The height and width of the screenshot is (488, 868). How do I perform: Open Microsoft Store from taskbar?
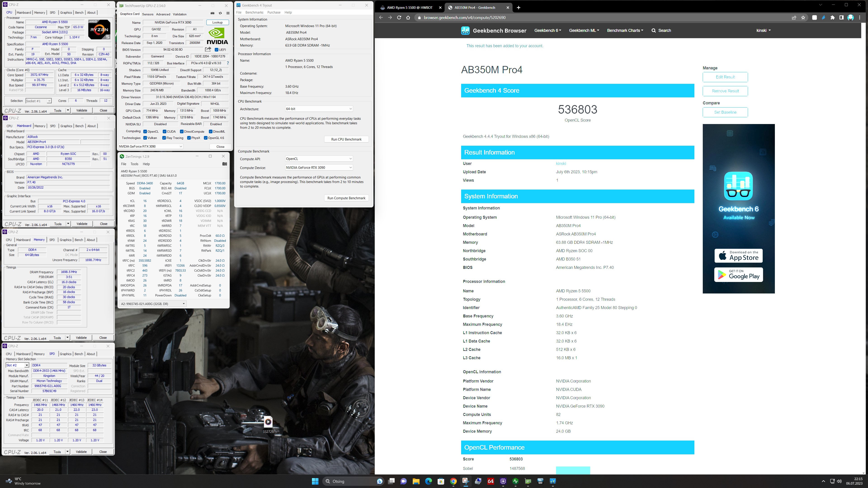441,481
